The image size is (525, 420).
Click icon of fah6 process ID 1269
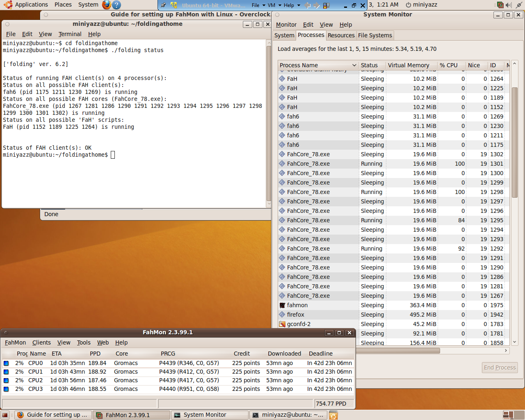(282, 116)
